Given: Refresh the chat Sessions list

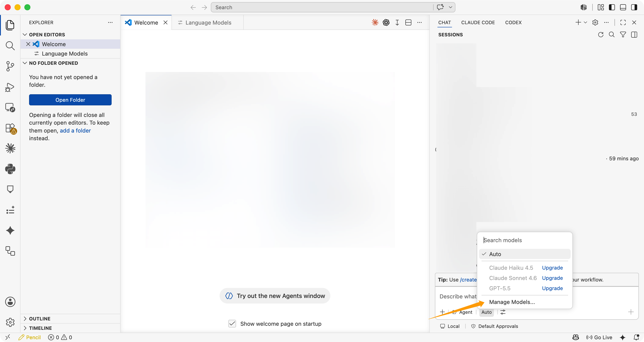Looking at the screenshot, I should coord(601,34).
